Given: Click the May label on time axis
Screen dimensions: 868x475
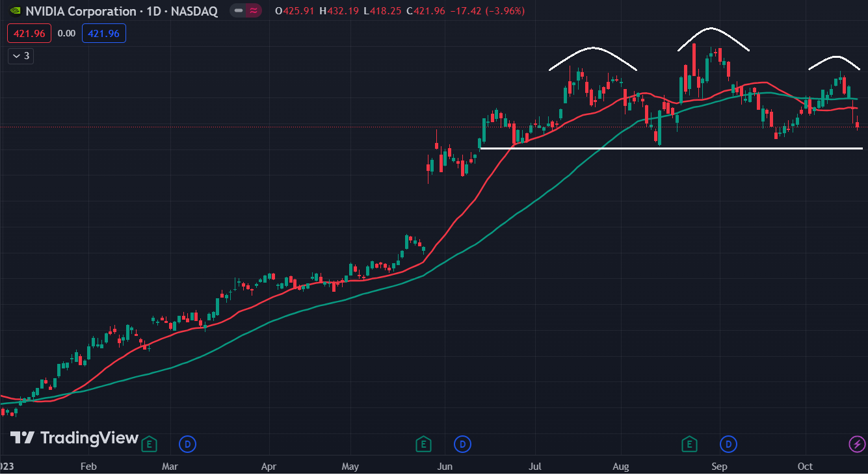Looking at the screenshot, I should coord(350,467).
